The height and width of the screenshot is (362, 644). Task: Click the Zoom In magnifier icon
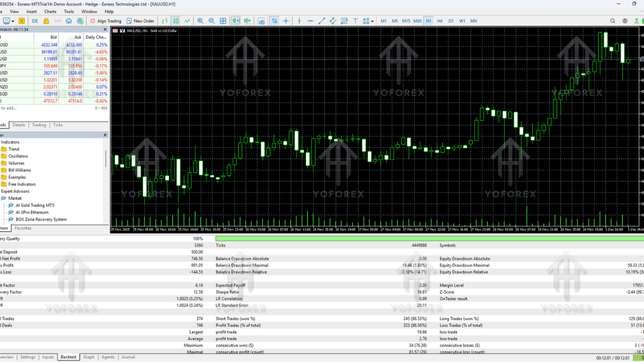pos(200,21)
